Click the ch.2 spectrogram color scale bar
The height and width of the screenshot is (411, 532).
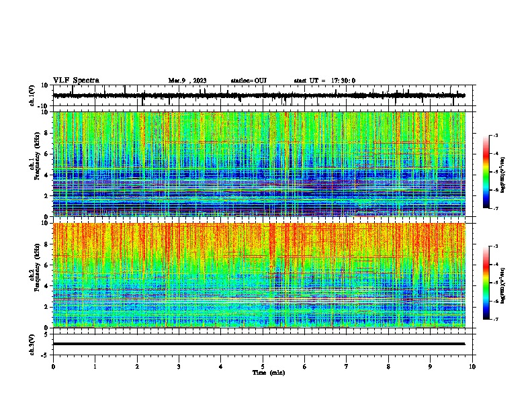tap(486, 283)
